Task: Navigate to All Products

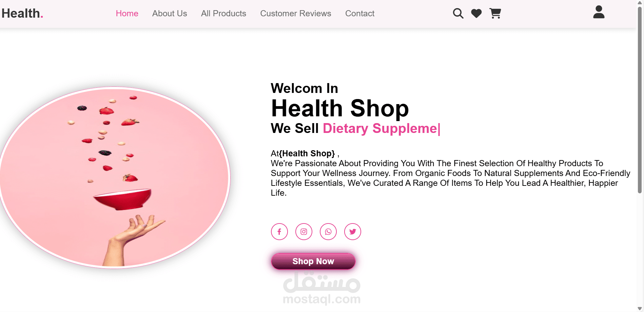Action: (223, 14)
